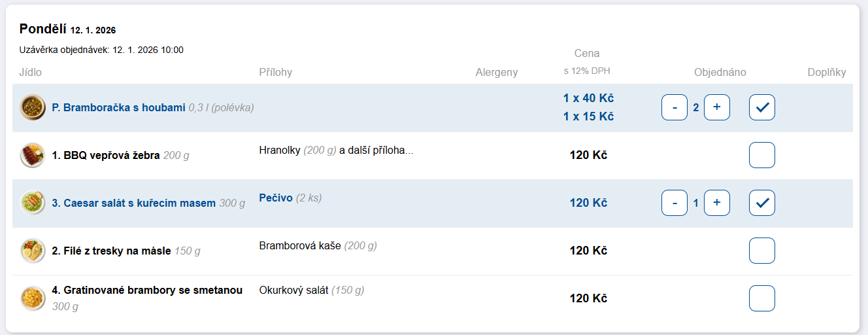868x335 pixels.
Task: Increase Caesar salát quantity with plus
Action: click(x=717, y=203)
